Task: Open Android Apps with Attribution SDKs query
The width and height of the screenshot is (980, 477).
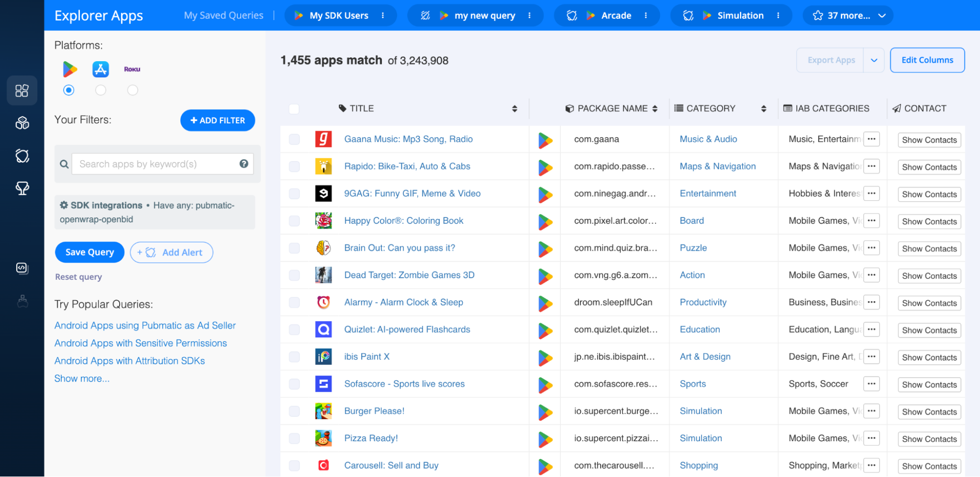Action: [x=130, y=361]
